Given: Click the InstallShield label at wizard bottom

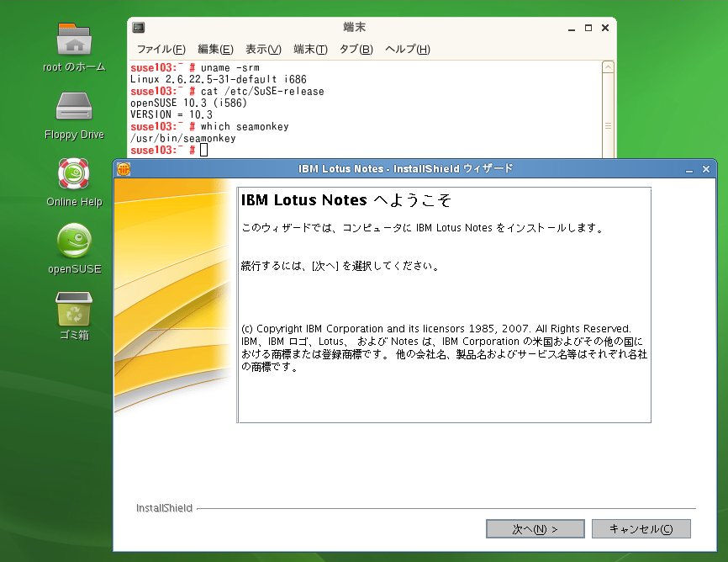Looking at the screenshot, I should [165, 508].
